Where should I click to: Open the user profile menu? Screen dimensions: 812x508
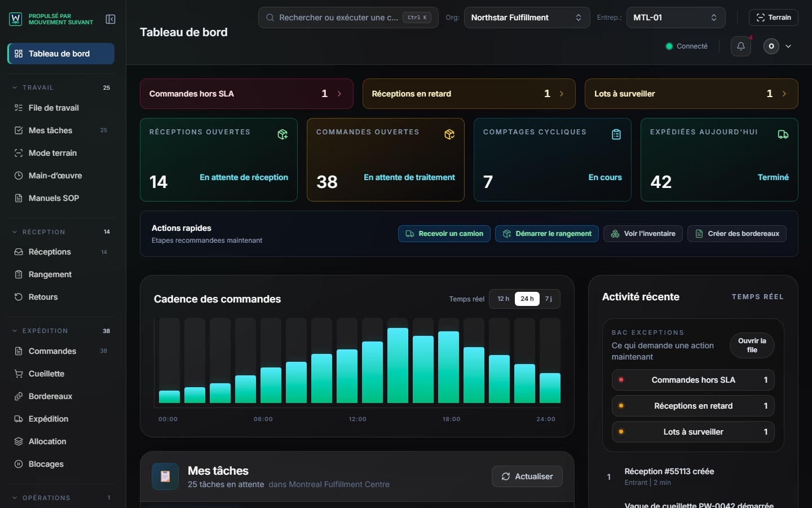click(778, 46)
